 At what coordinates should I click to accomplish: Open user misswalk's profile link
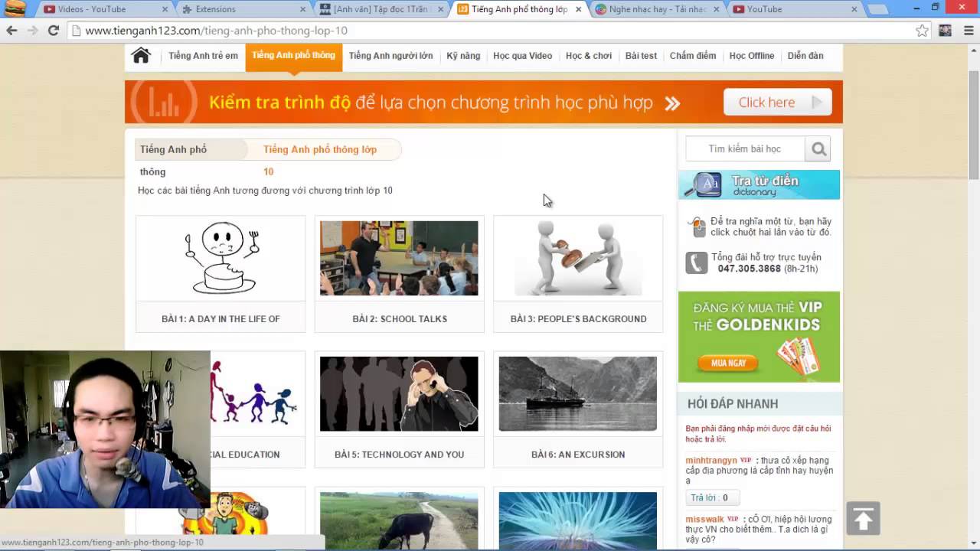click(x=704, y=520)
